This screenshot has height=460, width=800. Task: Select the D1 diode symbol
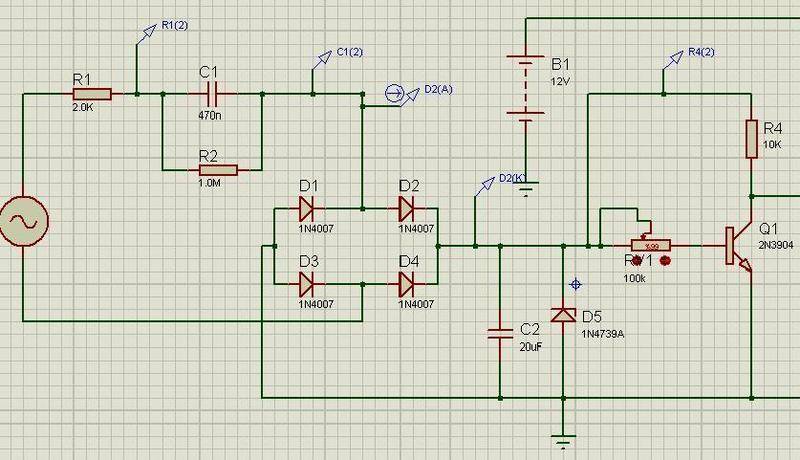coord(306,209)
